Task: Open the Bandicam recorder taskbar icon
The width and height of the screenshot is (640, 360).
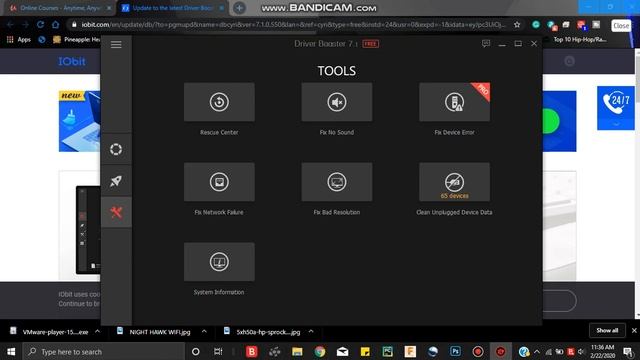Action: (478, 351)
